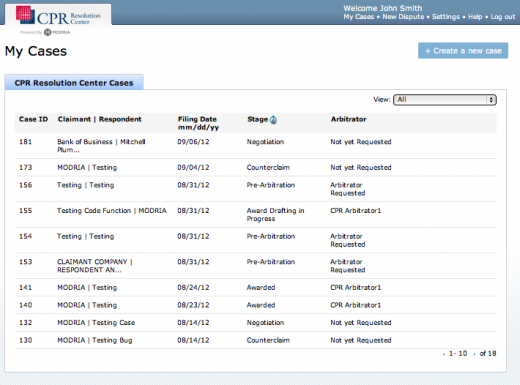Image resolution: width=520 pixels, height=385 pixels.
Task: Open case ID 141
Action: (x=25, y=288)
